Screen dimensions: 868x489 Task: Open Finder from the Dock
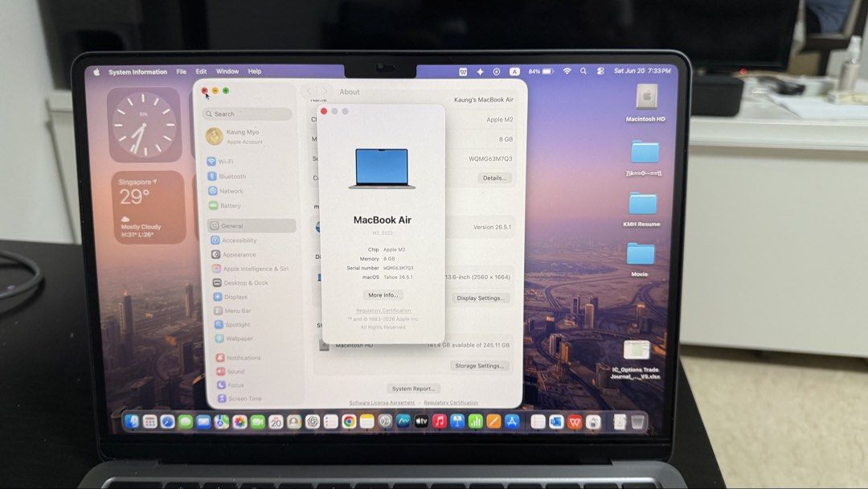132,422
